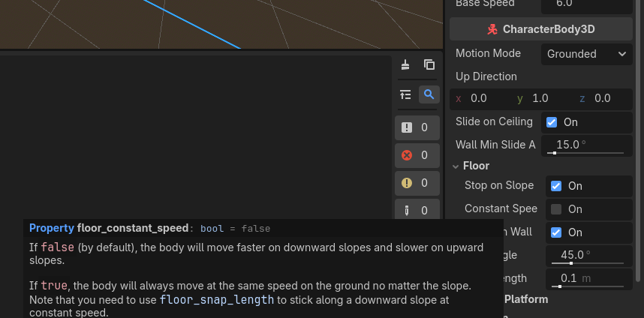Uncheck Slide on Ceiling checkbox
644x318 pixels.
(552, 122)
